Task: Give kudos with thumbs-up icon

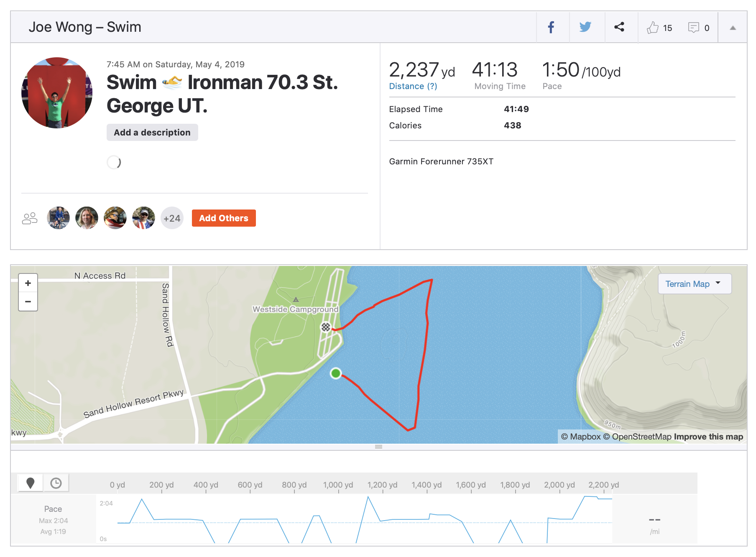Action: (x=652, y=28)
